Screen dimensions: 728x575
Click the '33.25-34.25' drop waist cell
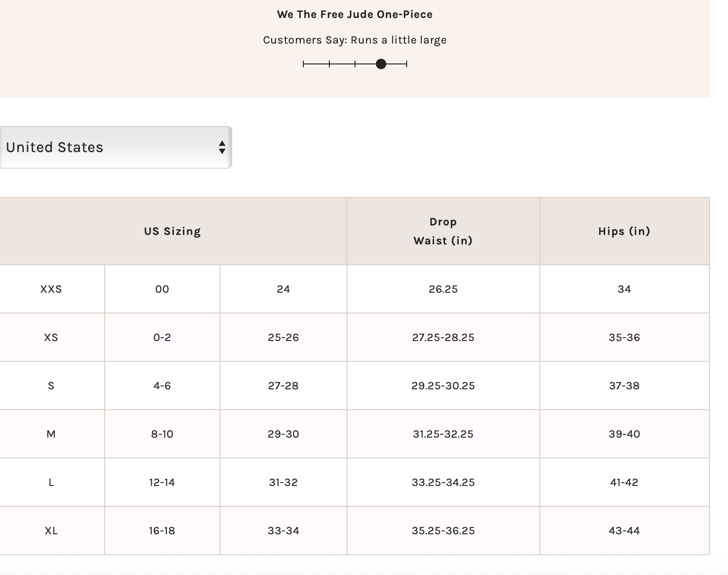click(x=443, y=482)
